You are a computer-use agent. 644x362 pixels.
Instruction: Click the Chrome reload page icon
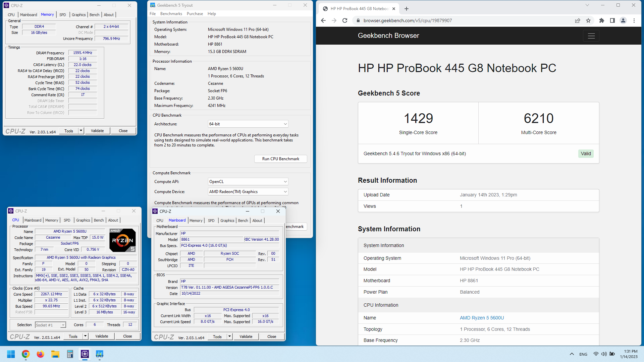pos(345,20)
